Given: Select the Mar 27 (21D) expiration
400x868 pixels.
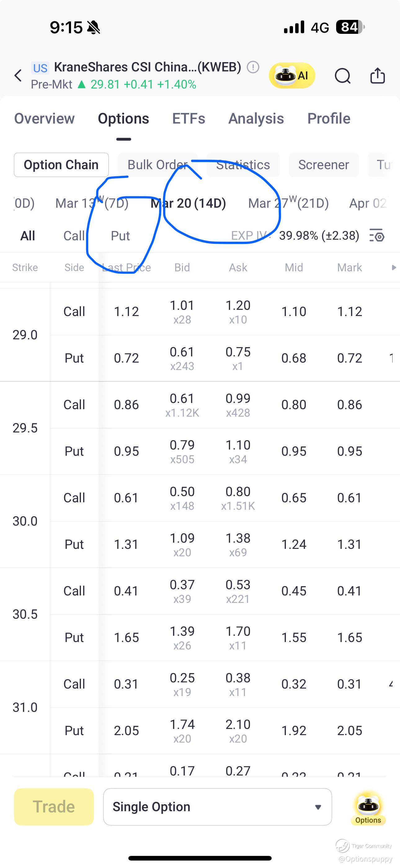Looking at the screenshot, I should tap(288, 203).
